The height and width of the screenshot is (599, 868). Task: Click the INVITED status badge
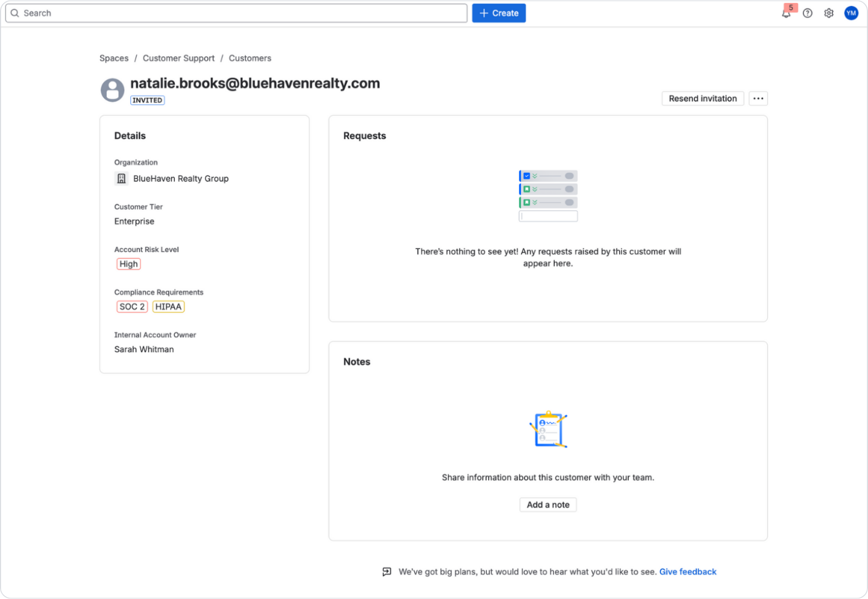[x=147, y=100]
